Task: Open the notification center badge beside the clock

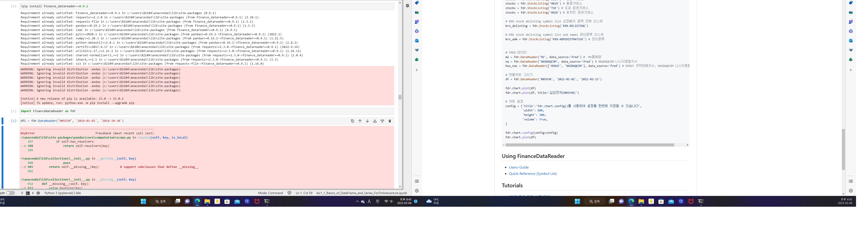Action: (416, 202)
